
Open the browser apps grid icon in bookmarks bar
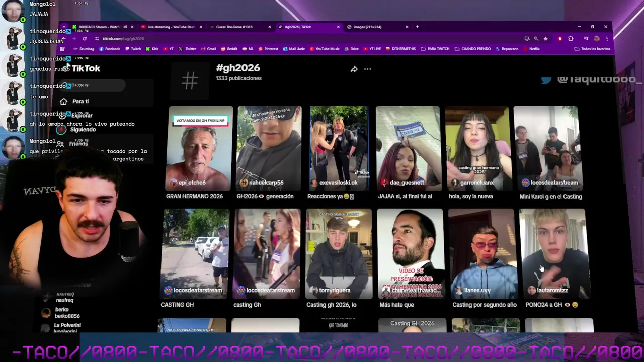62,49
